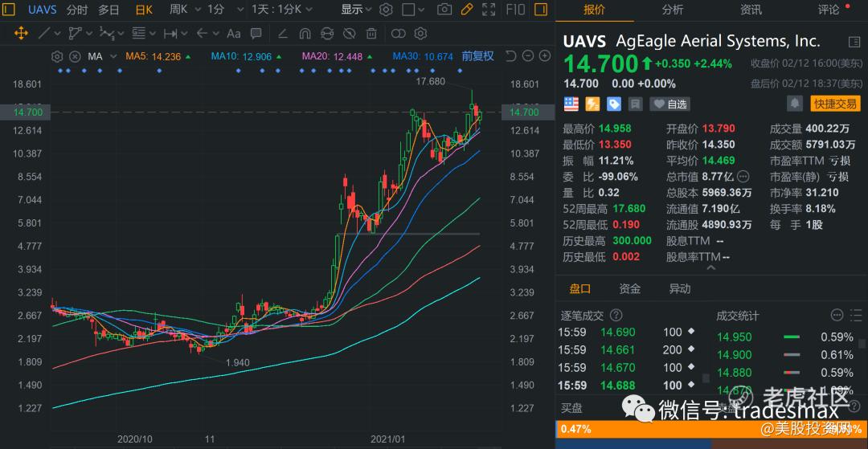Select the arrow annotation tool
This screenshot has width=868, height=449.
point(203,34)
